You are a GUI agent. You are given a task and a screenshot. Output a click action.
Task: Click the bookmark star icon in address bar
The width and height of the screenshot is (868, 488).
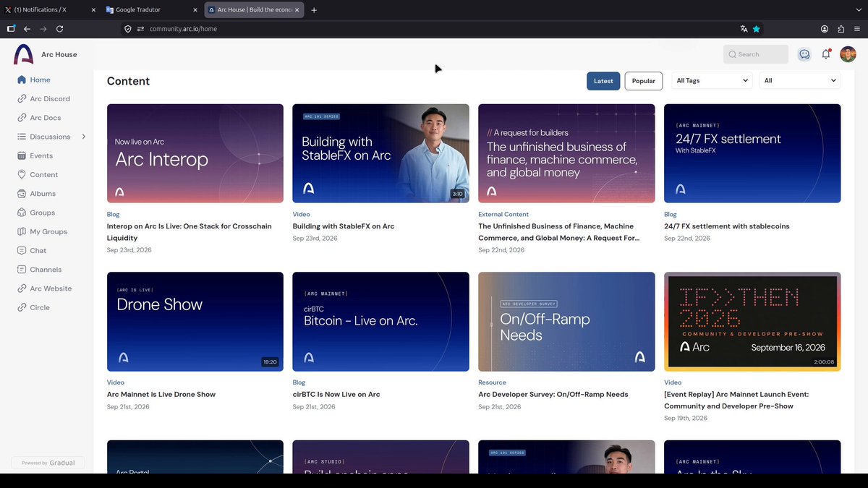click(x=757, y=29)
